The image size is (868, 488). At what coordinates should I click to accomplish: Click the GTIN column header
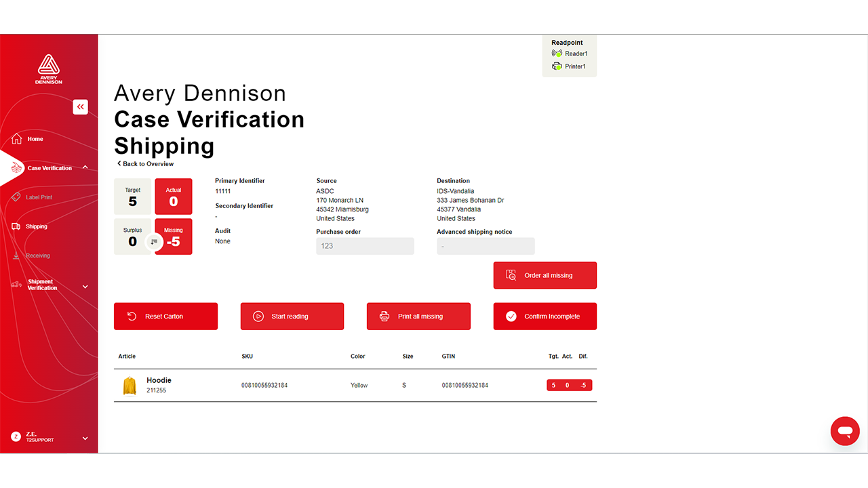448,357
